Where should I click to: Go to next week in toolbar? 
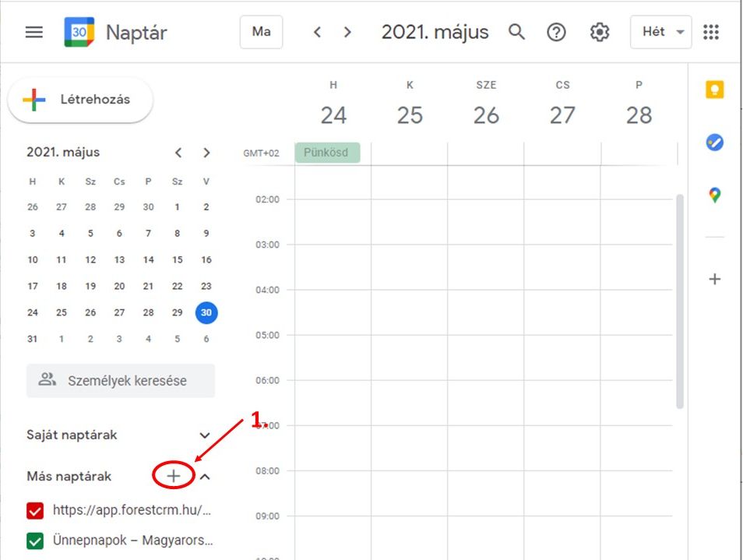pyautogui.click(x=347, y=32)
